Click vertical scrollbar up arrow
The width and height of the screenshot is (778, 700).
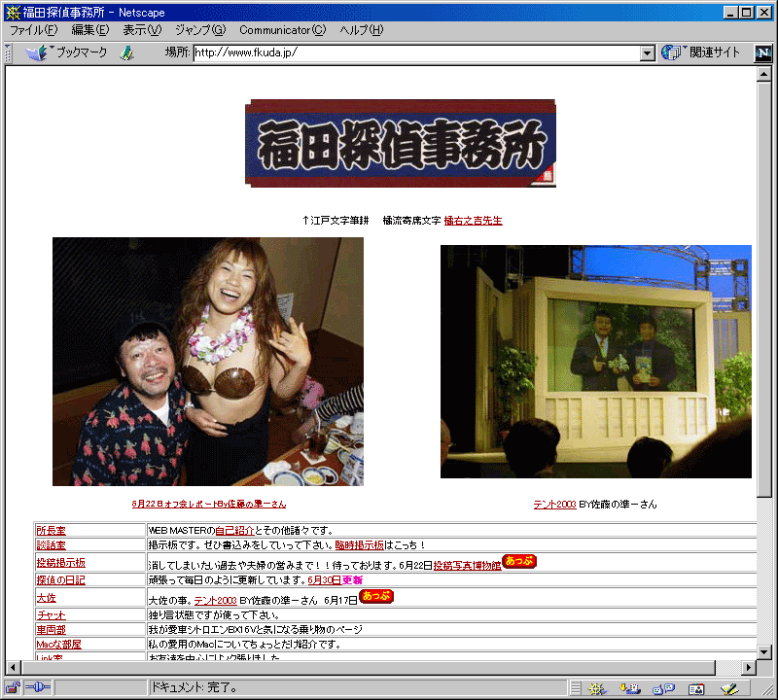pyautogui.click(x=763, y=75)
